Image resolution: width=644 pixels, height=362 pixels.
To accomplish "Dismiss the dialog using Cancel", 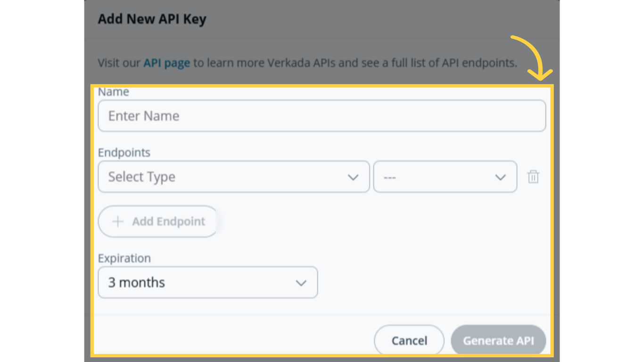I will coord(409,340).
